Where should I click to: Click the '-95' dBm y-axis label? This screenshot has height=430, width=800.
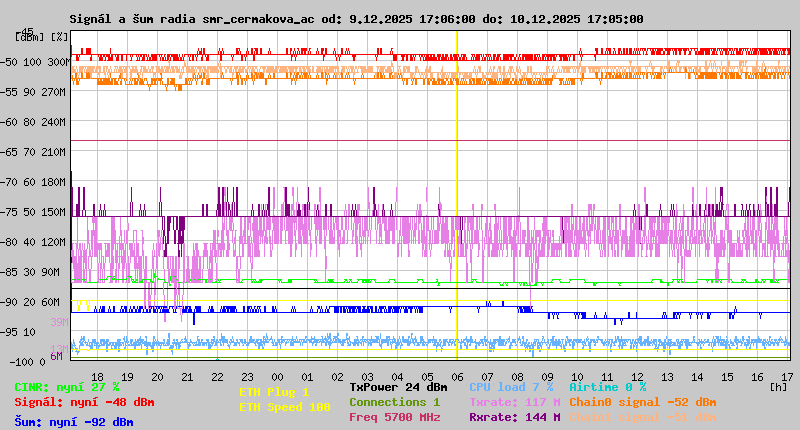[x=10, y=333]
